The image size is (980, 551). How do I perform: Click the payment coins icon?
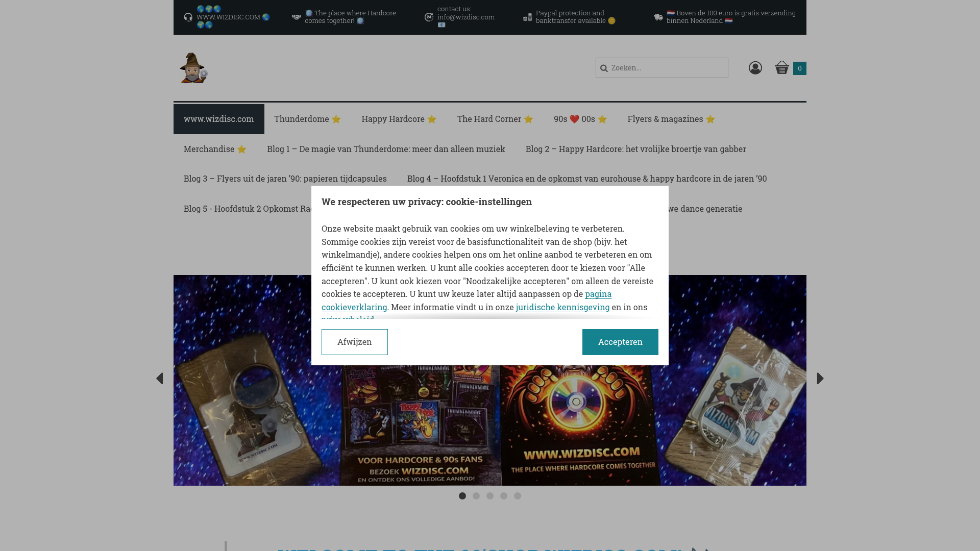click(528, 17)
